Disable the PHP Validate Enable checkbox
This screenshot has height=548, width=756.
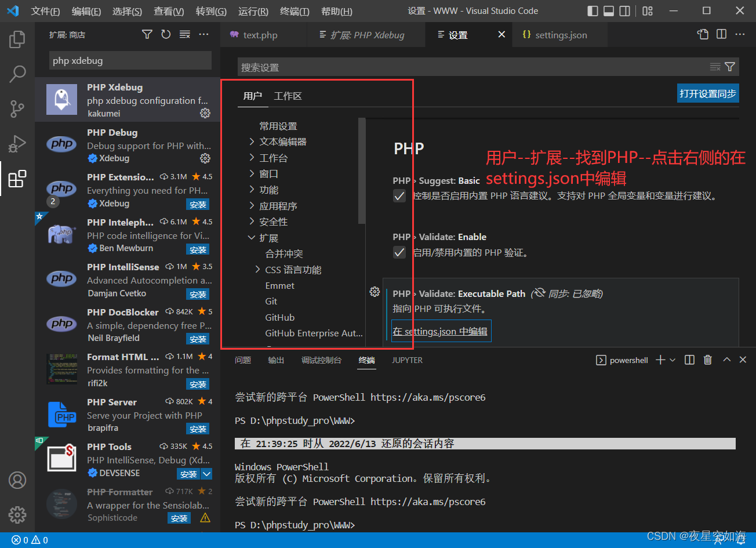click(x=399, y=252)
